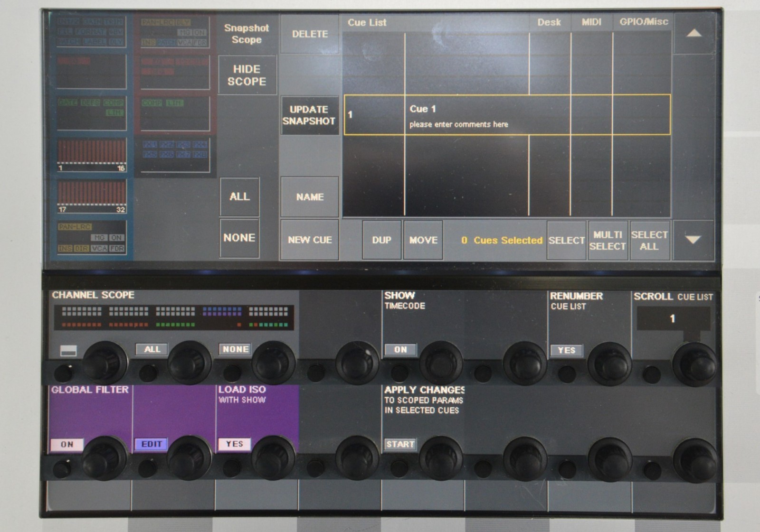Select Cue 1 row in cue list

pos(507,115)
